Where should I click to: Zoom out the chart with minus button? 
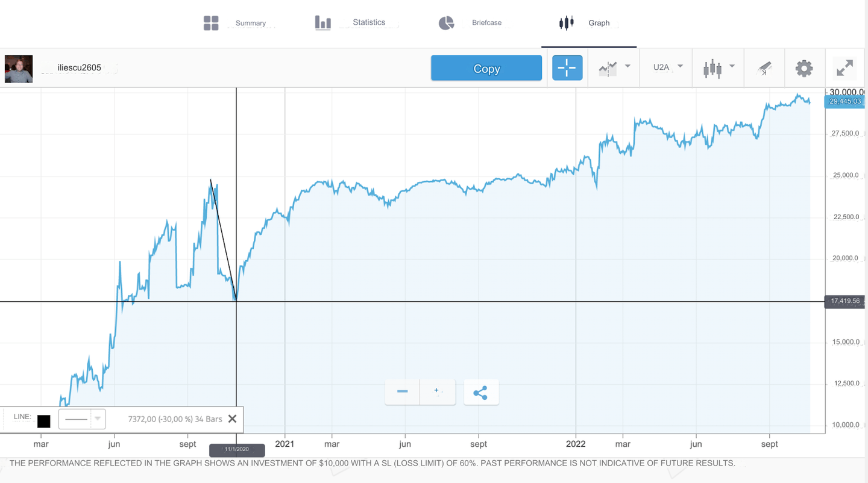(402, 392)
